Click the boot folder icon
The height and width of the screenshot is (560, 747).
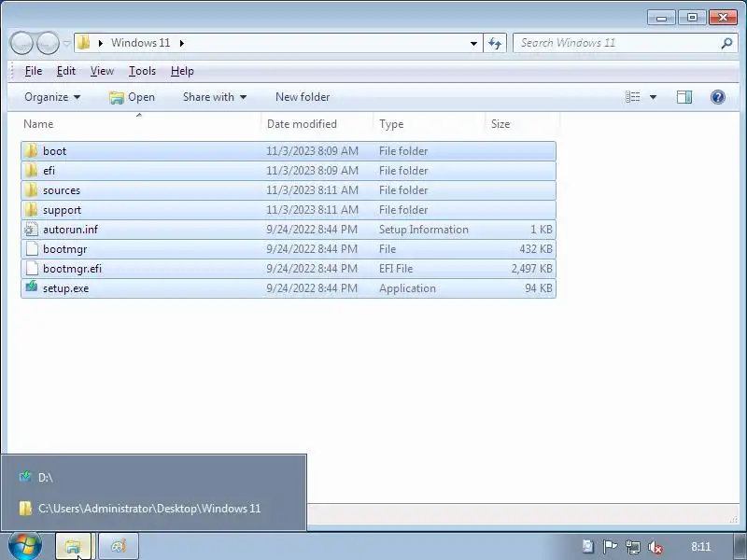tap(31, 151)
